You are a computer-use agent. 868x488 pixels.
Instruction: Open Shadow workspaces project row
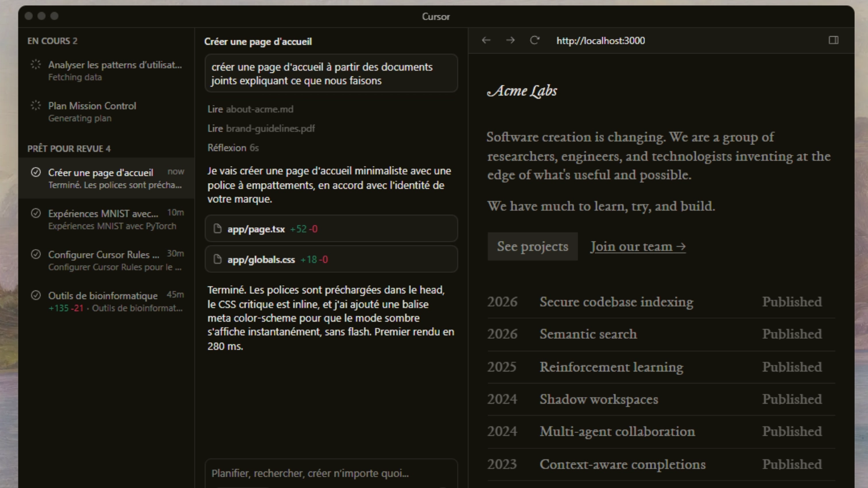[661, 399]
